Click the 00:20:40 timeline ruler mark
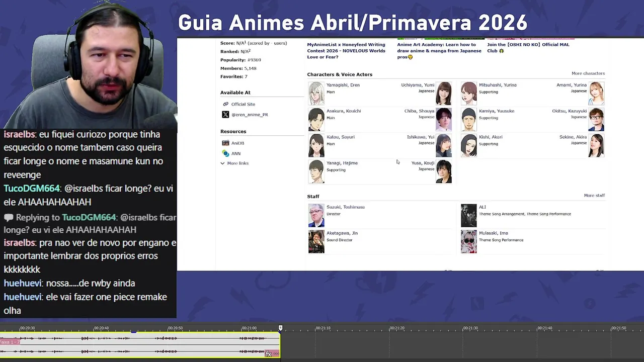This screenshot has width=644, height=362. pyautogui.click(x=101, y=328)
